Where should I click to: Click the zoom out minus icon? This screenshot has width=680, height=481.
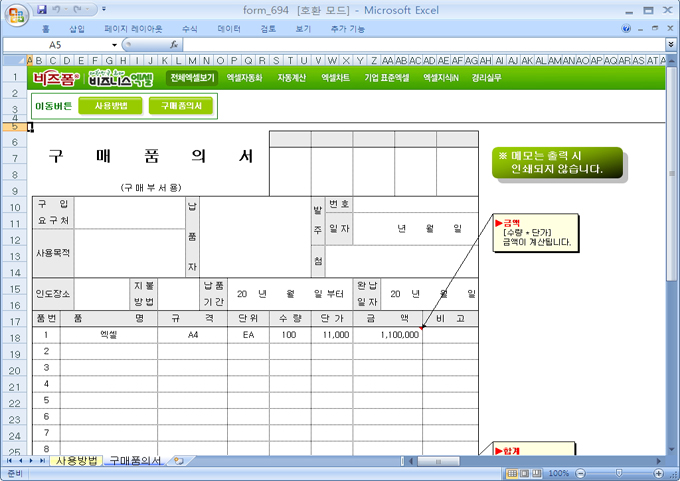click(578, 473)
